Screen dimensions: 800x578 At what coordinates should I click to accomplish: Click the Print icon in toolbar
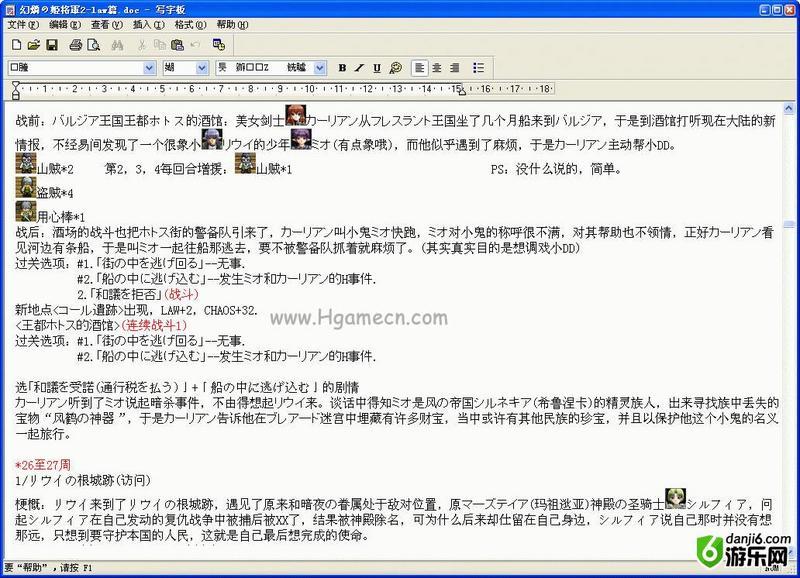coord(76,45)
